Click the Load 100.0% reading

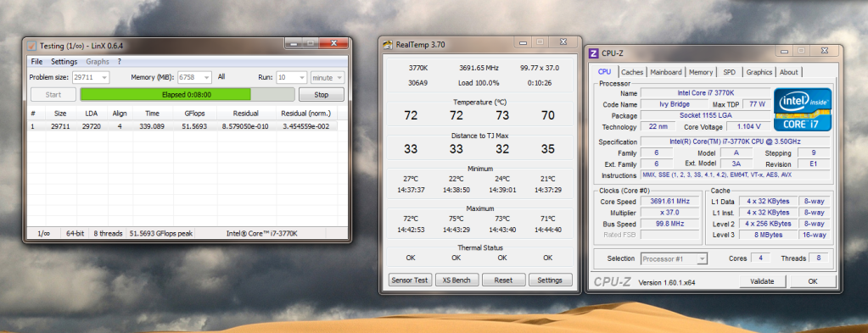click(x=479, y=83)
